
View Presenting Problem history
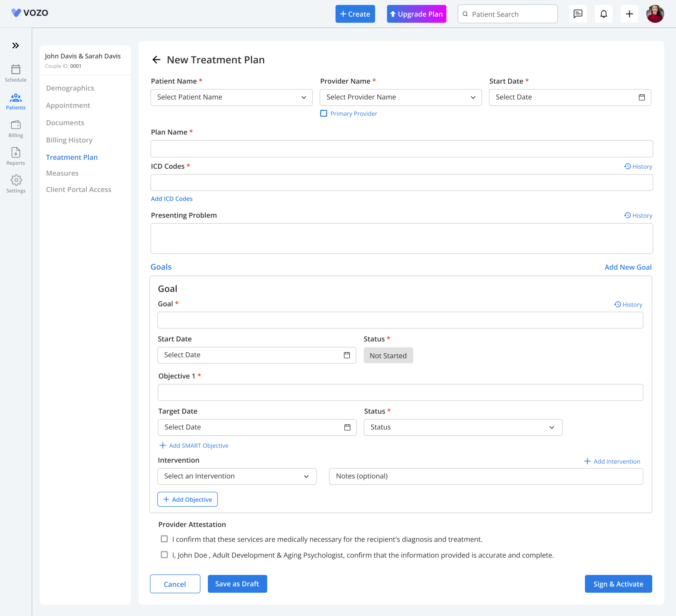(638, 216)
